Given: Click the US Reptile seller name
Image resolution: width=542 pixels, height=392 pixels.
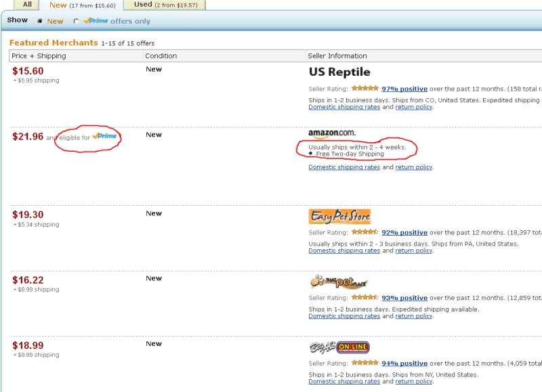Looking at the screenshot, I should click(x=339, y=72).
